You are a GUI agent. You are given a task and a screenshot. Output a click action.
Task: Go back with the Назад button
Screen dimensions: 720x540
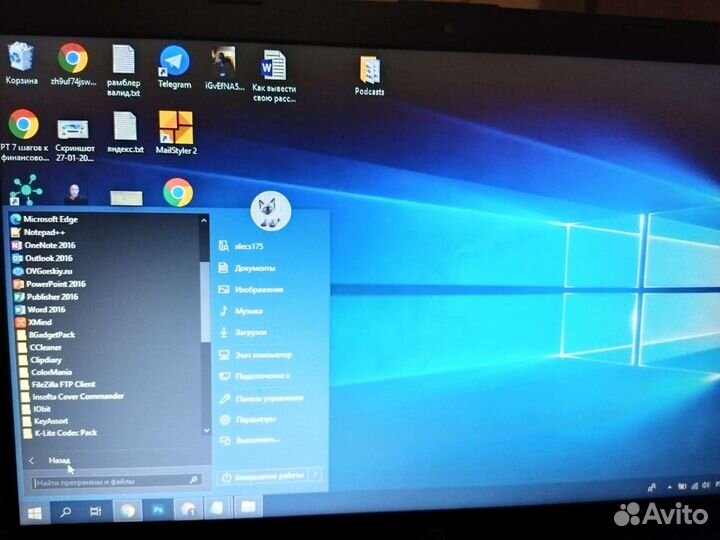[x=51, y=460]
